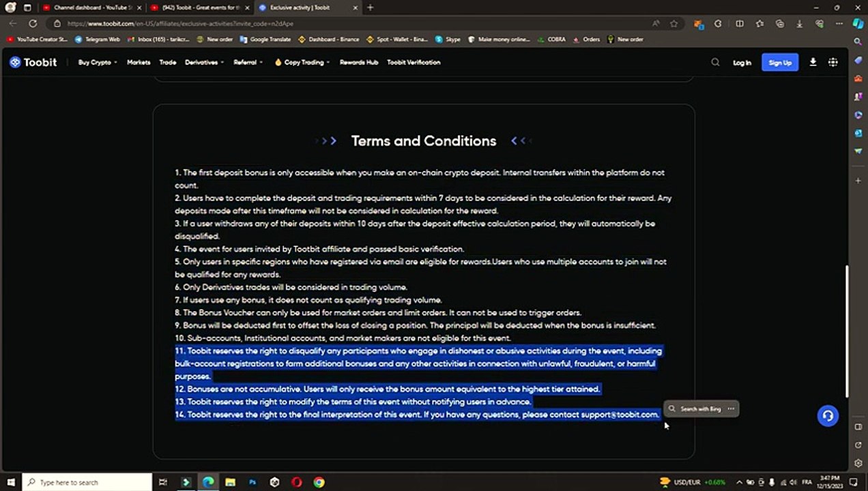This screenshot has height=491, width=868.
Task: Open Google Translate bookmark
Action: point(265,40)
